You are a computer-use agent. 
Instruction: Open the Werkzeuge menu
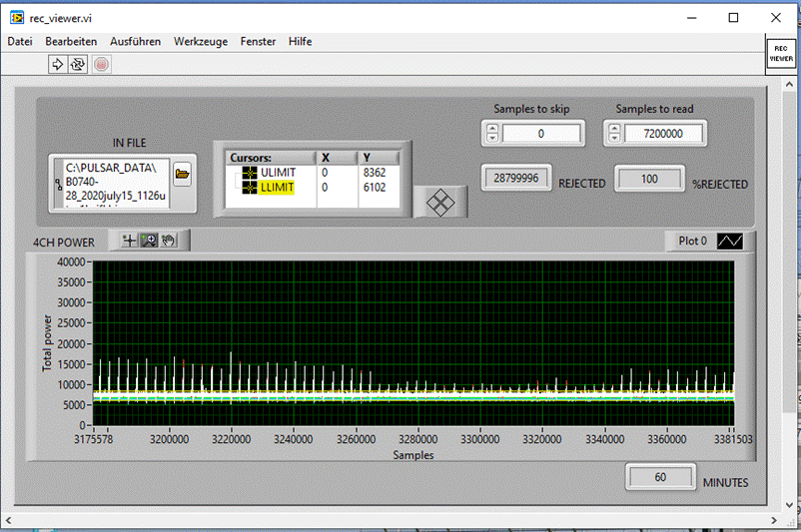pos(201,41)
